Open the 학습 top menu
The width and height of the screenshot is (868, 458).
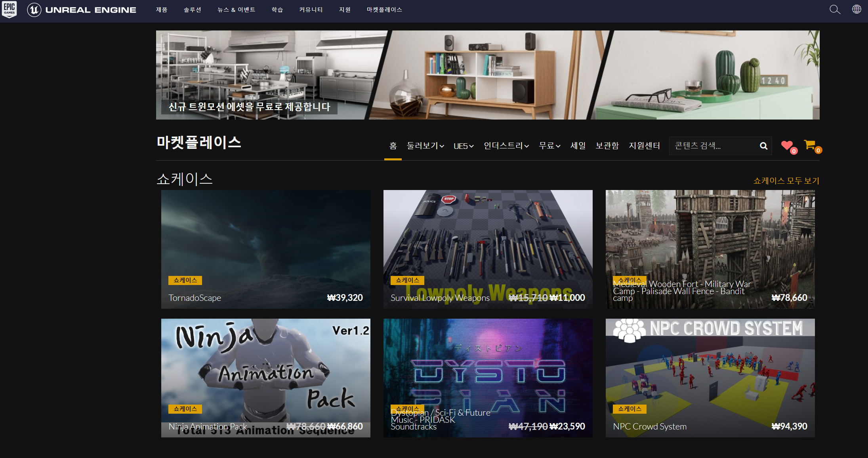[x=277, y=10]
